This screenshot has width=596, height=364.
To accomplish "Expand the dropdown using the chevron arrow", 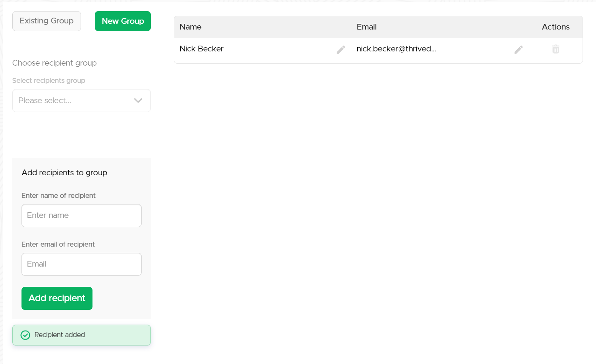I will 138,100.
